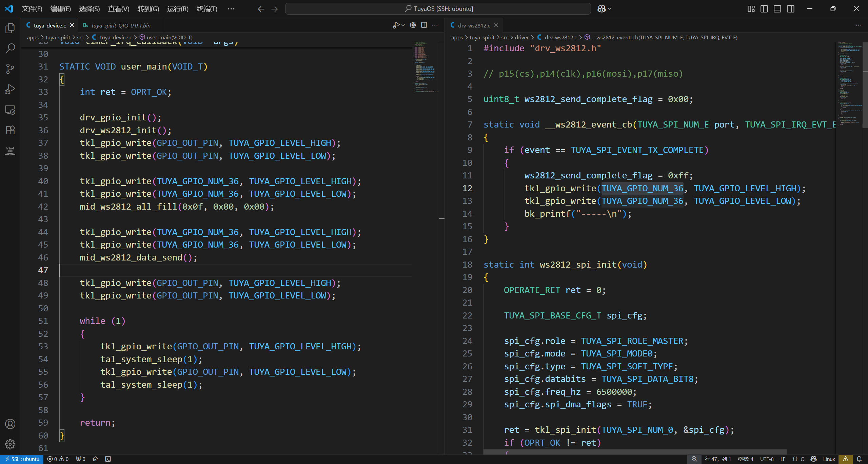Click the terminal icon in status bar
Screen dimensions: 868x464
click(108, 459)
